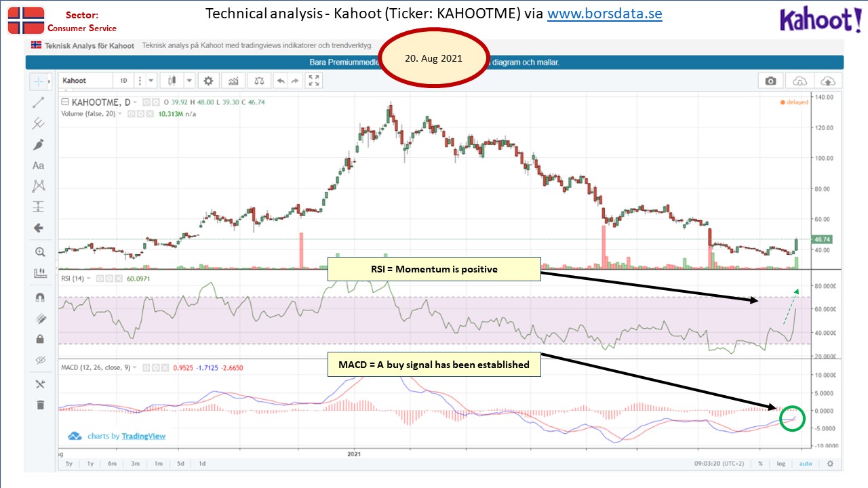Toggle logarithmic scale mode
Viewport: 868px width, 488px height.
coord(781,464)
